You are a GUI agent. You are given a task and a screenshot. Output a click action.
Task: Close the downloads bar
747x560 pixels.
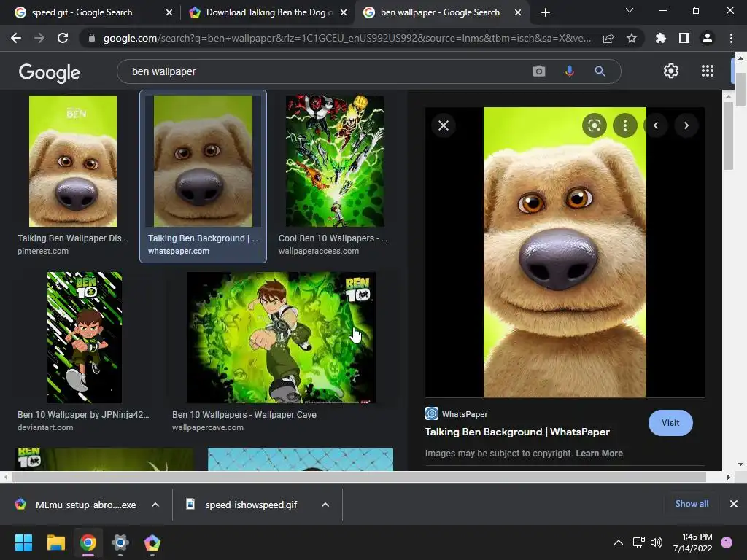734,504
